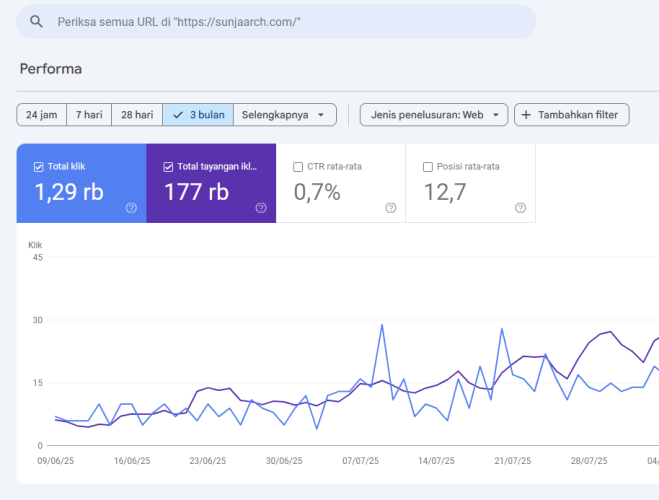Viewport: 659px width, 500px height.
Task: Click the 0,7% CTR value
Action: 317,192
